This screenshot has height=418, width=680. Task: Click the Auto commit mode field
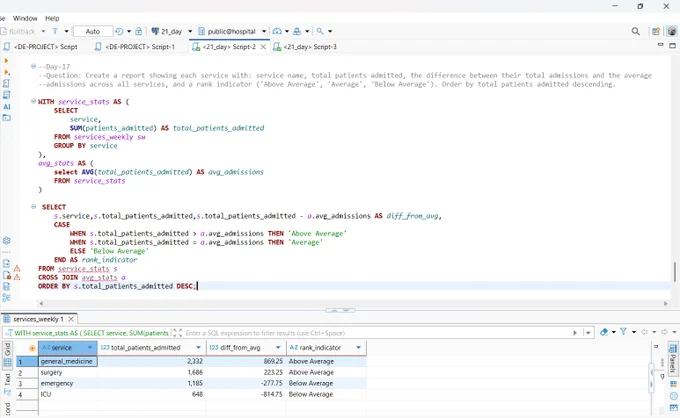[93, 31]
